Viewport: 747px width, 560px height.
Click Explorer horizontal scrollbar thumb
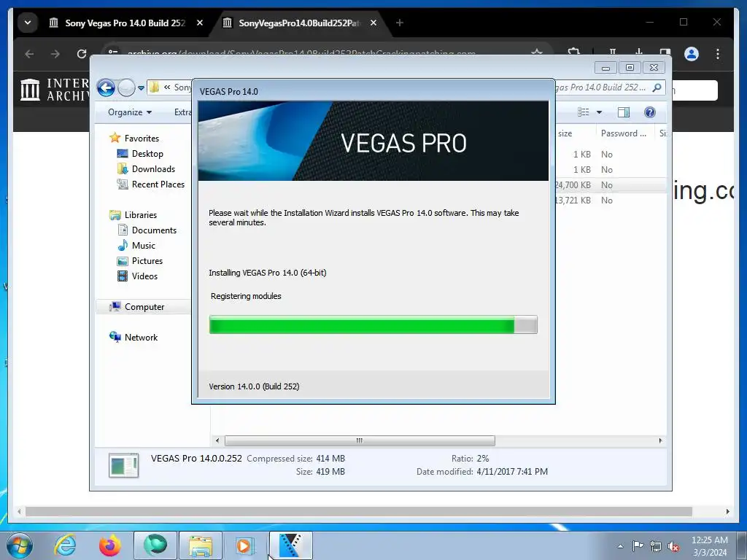coord(360,440)
